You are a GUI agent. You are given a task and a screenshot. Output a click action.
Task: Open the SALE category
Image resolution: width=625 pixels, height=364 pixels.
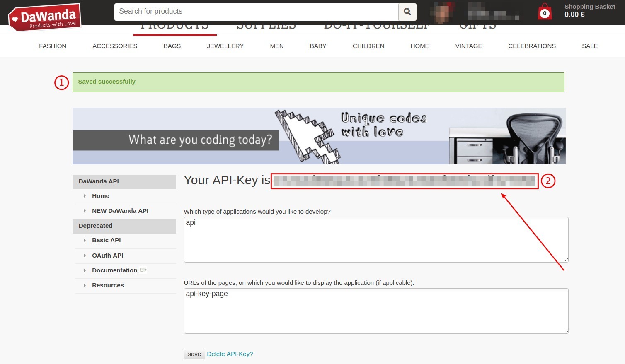pos(590,46)
